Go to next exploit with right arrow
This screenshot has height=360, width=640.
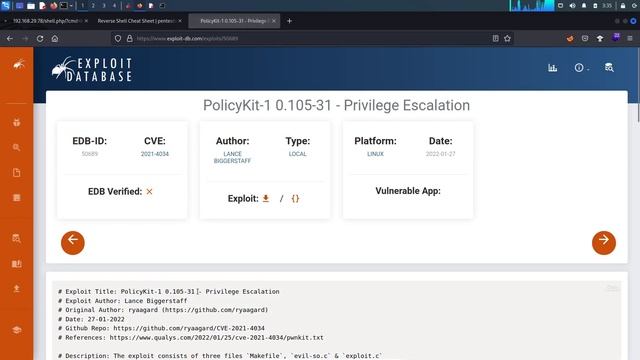pyautogui.click(x=604, y=243)
